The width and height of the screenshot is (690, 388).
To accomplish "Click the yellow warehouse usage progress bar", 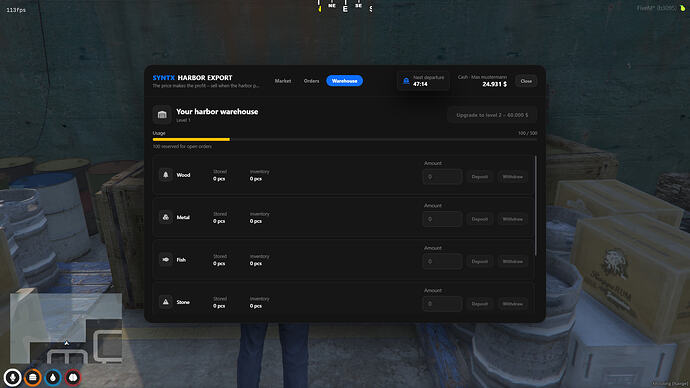I will tap(191, 139).
